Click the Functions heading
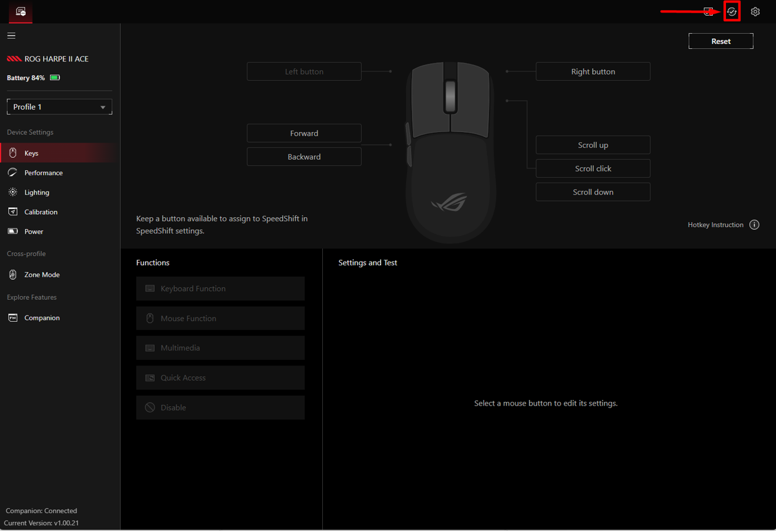The width and height of the screenshot is (776, 532). tap(153, 263)
